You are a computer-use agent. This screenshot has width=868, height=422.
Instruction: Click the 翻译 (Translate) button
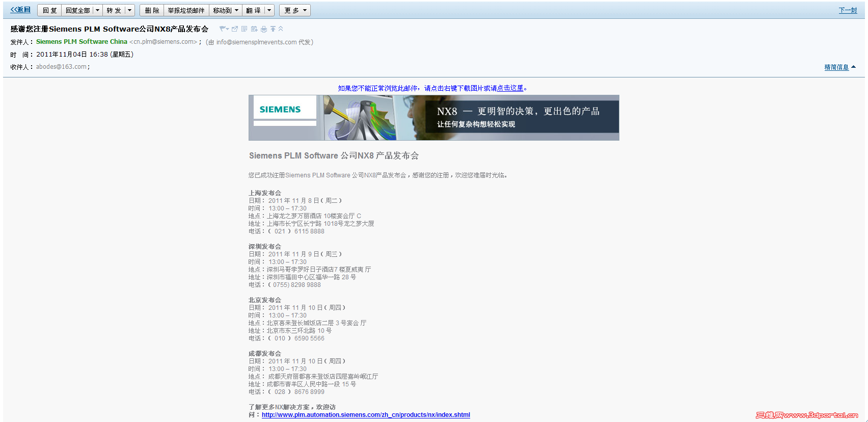point(253,10)
